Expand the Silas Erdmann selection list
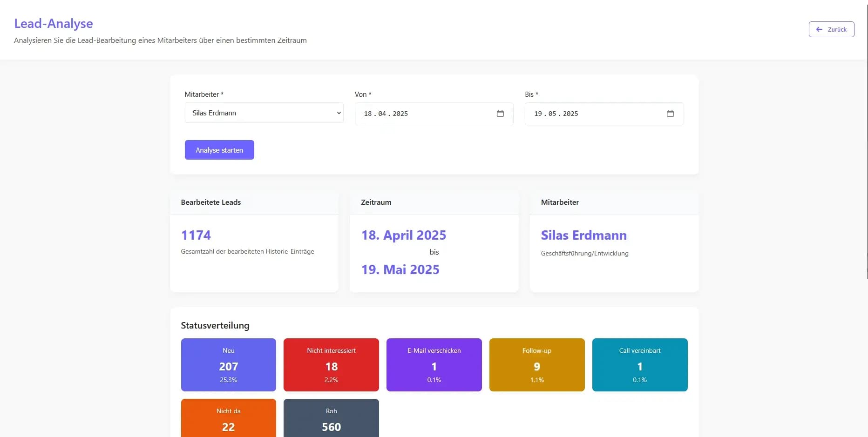 click(264, 113)
